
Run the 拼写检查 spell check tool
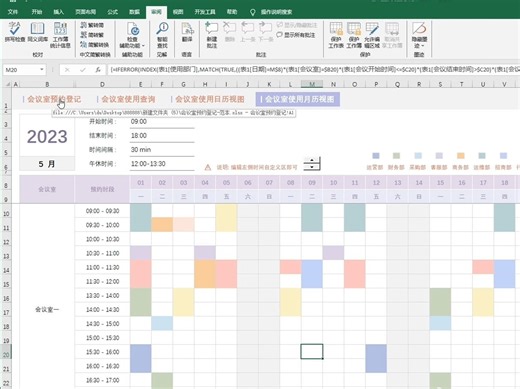(15, 32)
